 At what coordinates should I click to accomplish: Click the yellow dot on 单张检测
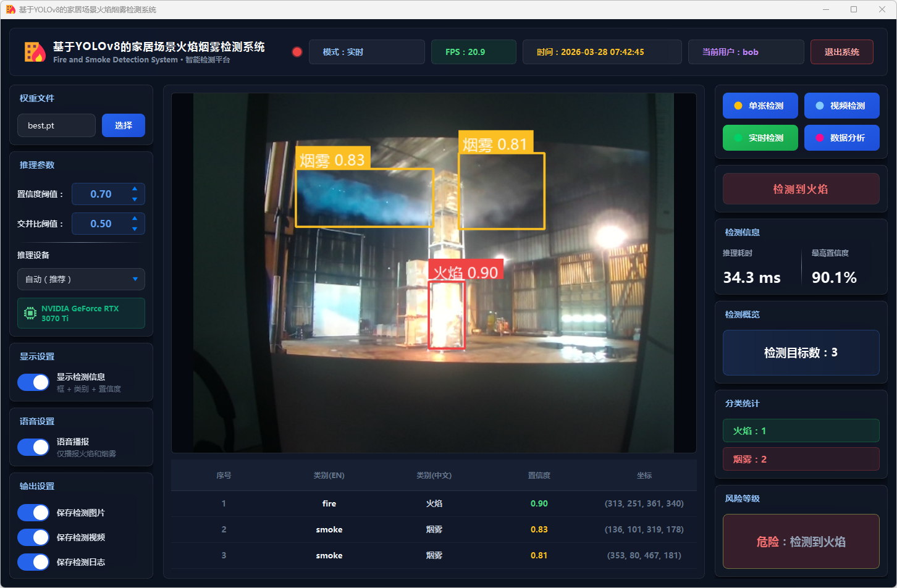(x=738, y=106)
